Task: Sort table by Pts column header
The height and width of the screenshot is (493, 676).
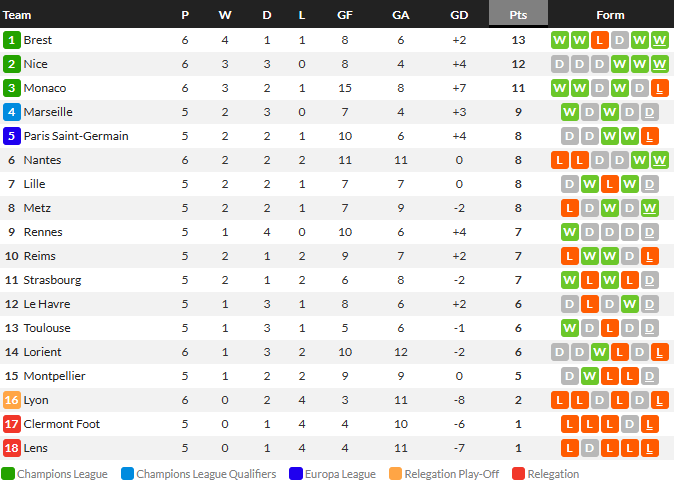Action: (518, 13)
